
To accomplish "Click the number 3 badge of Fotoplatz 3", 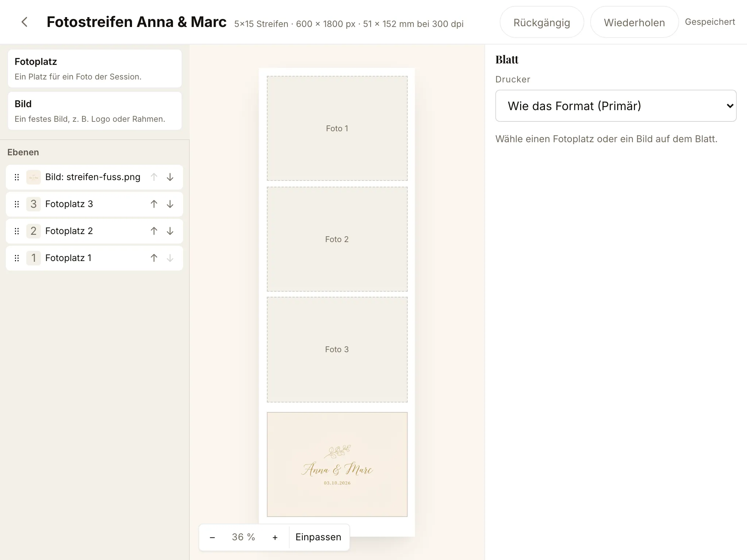I will tap(34, 204).
